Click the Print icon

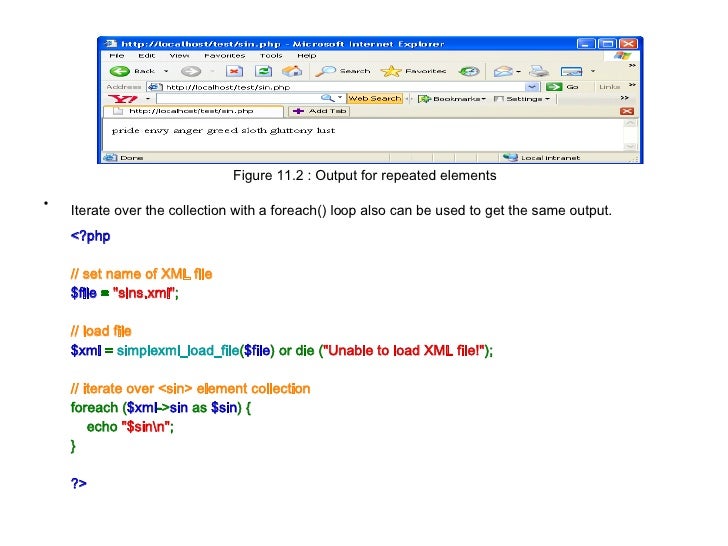tap(539, 71)
